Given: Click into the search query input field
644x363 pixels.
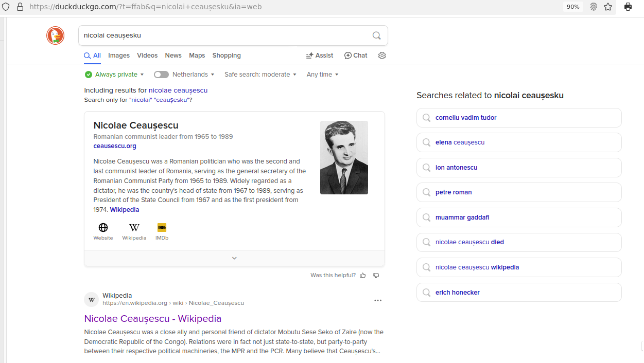Looking at the screenshot, I should [225, 35].
